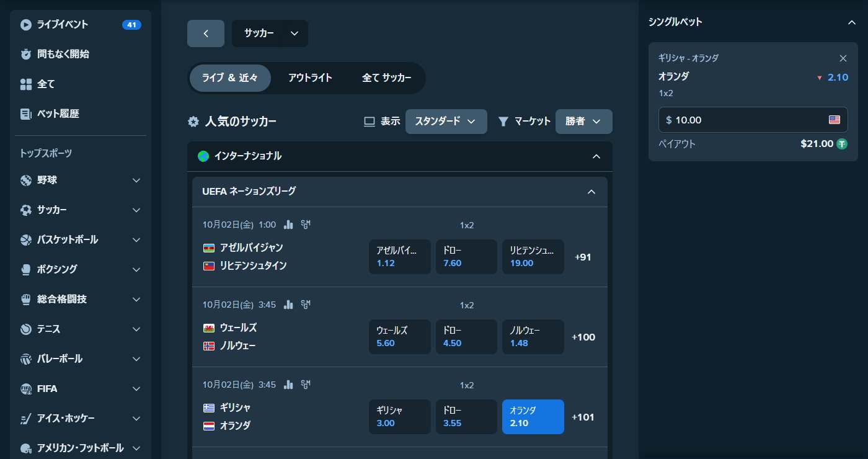The width and height of the screenshot is (868, 459).
Task: Select アゼルバイジャン odds 1.12
Action: (400, 257)
